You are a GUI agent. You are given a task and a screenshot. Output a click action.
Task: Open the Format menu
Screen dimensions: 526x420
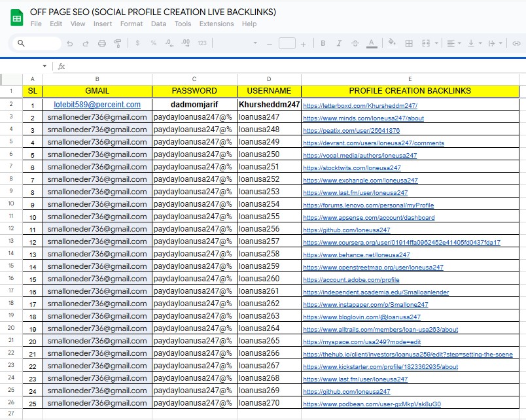pyautogui.click(x=131, y=24)
